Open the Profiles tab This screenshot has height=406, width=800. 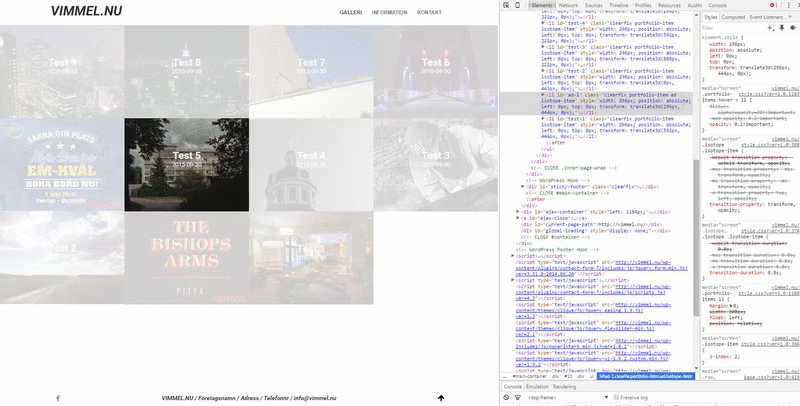[x=643, y=5]
